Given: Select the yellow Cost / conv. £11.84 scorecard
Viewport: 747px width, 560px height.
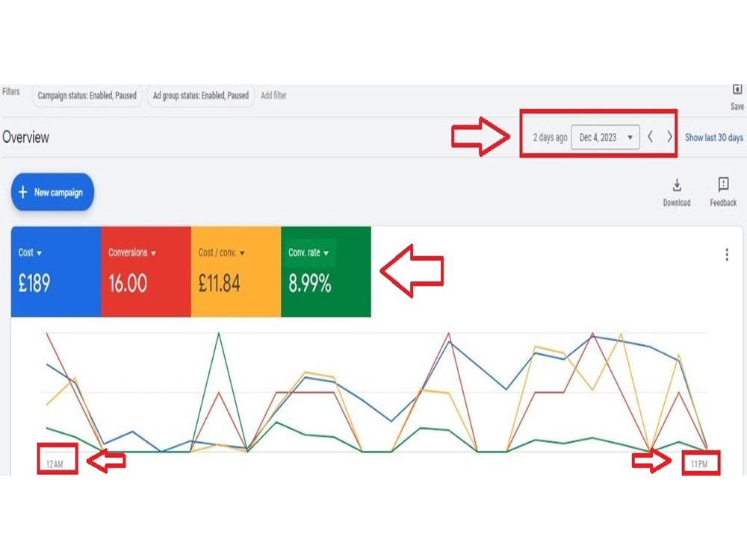Looking at the screenshot, I should click(x=236, y=272).
